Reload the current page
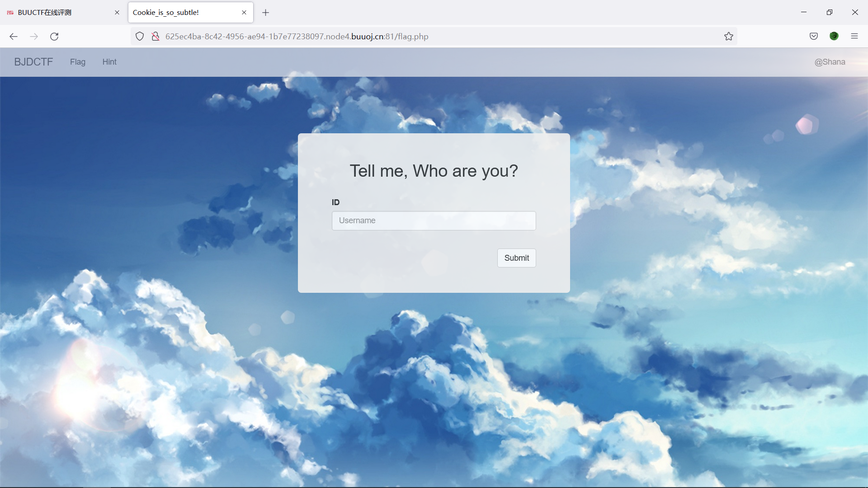This screenshot has width=868, height=488. tap(54, 37)
